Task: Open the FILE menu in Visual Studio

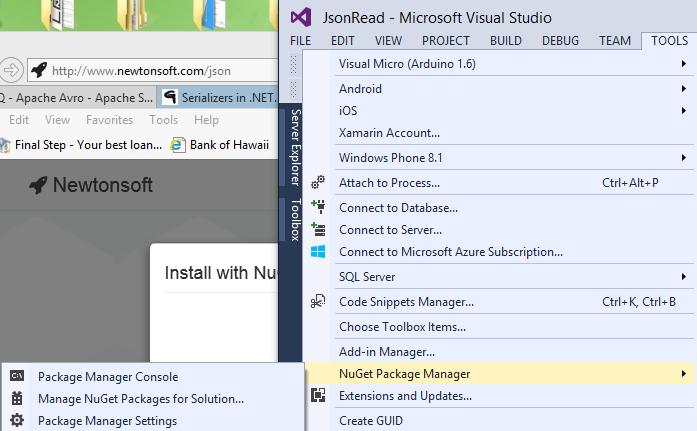Action: (300, 40)
